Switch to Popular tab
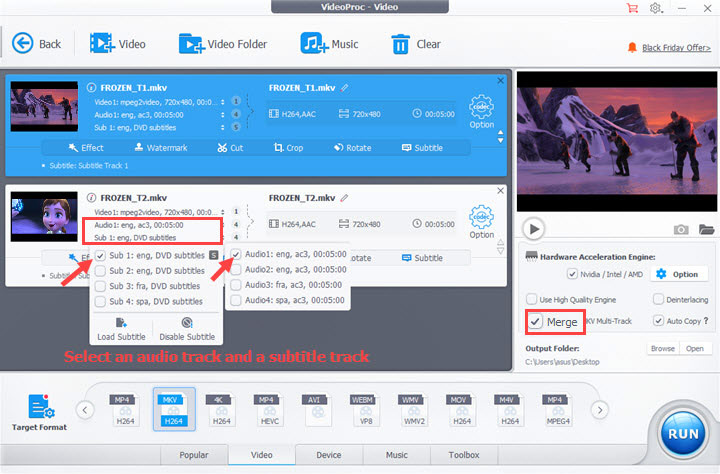720x474 pixels. tap(194, 455)
